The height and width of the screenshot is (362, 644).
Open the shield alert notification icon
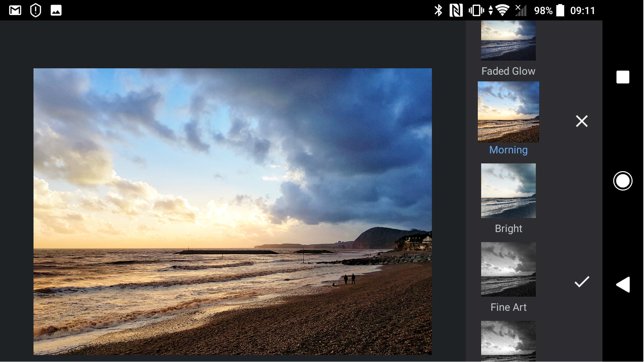tap(36, 10)
